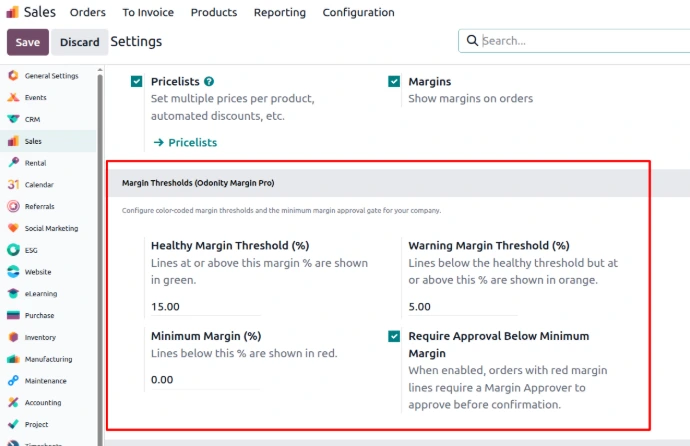690x446 pixels.
Task: Open the Reporting menu
Action: (279, 13)
